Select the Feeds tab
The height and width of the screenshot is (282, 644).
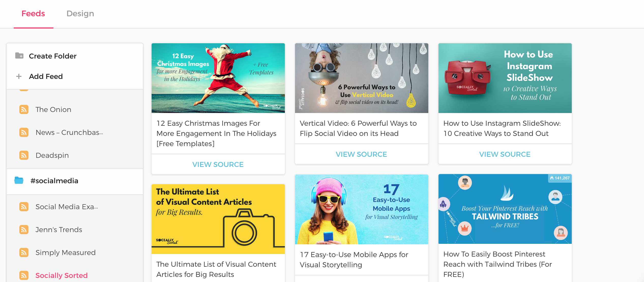pos(33,13)
